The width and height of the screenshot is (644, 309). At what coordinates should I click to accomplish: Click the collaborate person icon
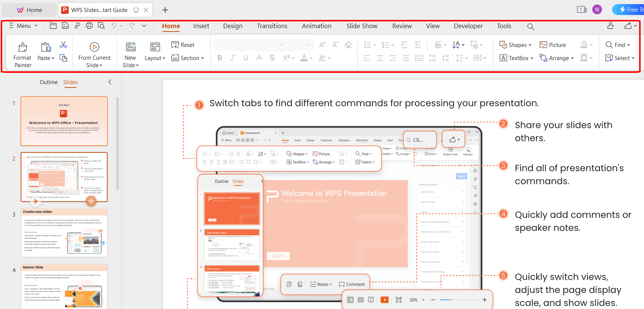611,26
